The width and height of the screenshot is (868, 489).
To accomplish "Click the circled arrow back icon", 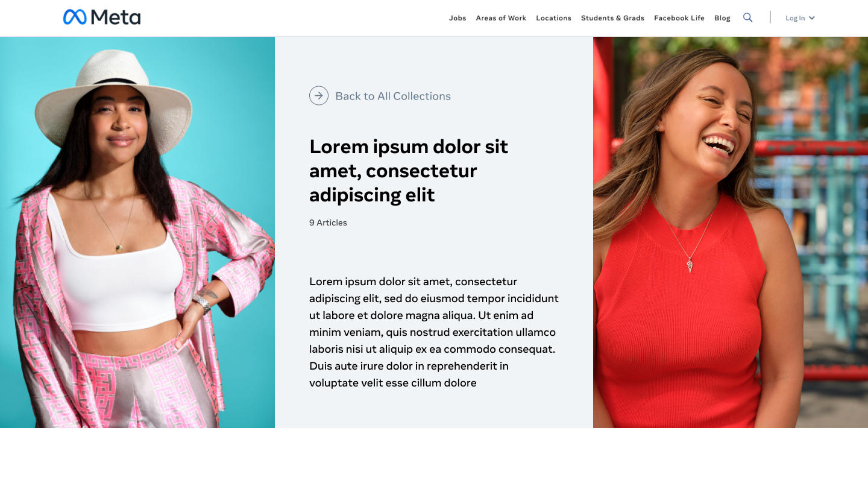I will tap(319, 95).
